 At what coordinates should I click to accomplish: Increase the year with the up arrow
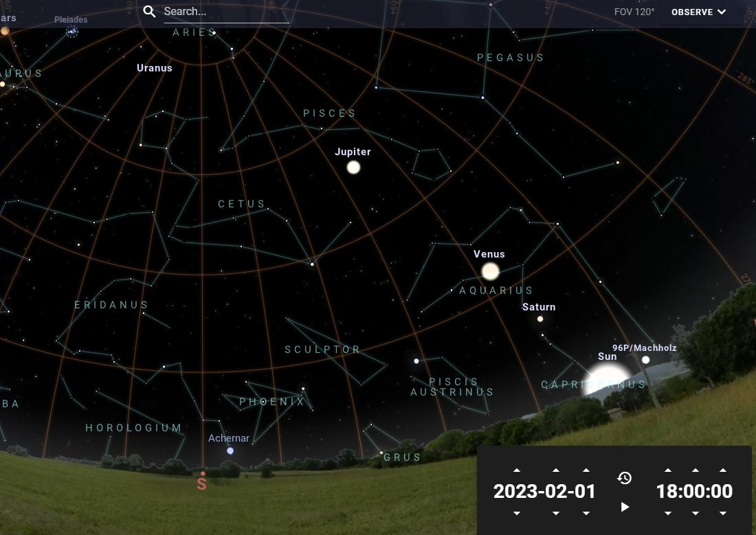[517, 469]
